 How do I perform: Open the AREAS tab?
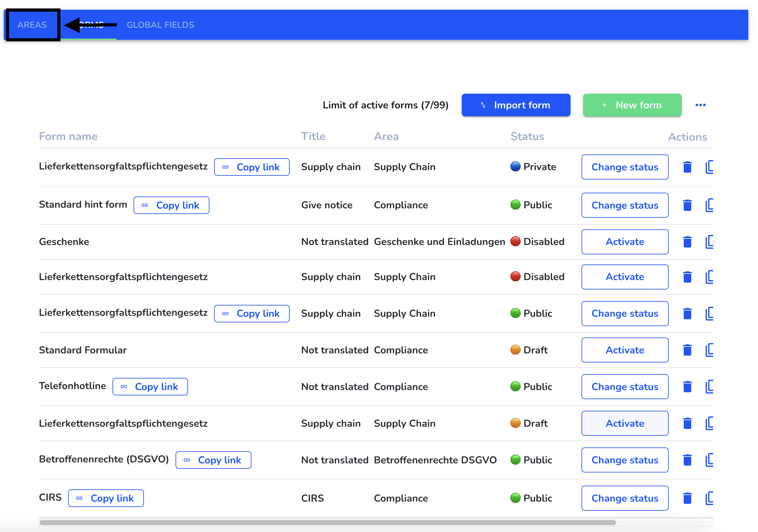pyautogui.click(x=32, y=25)
